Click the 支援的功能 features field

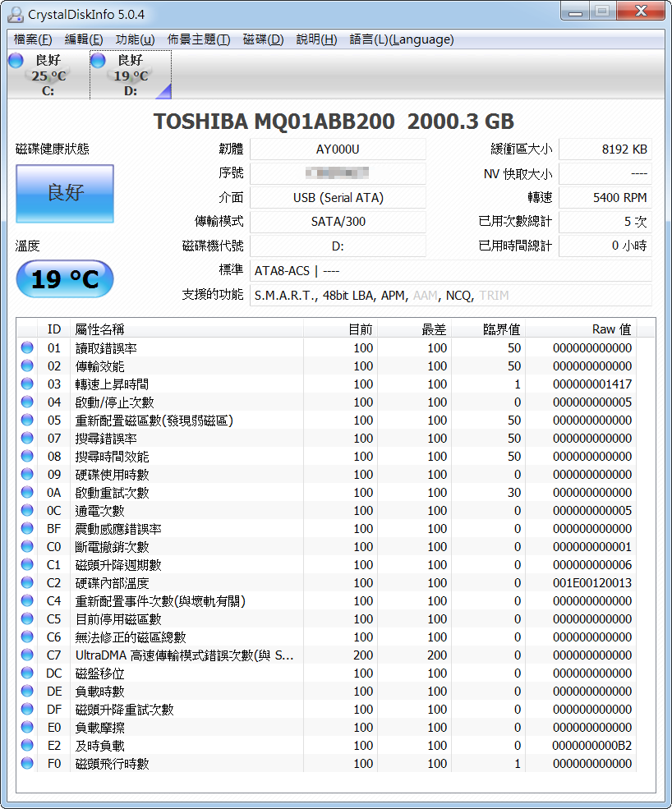tap(451, 295)
